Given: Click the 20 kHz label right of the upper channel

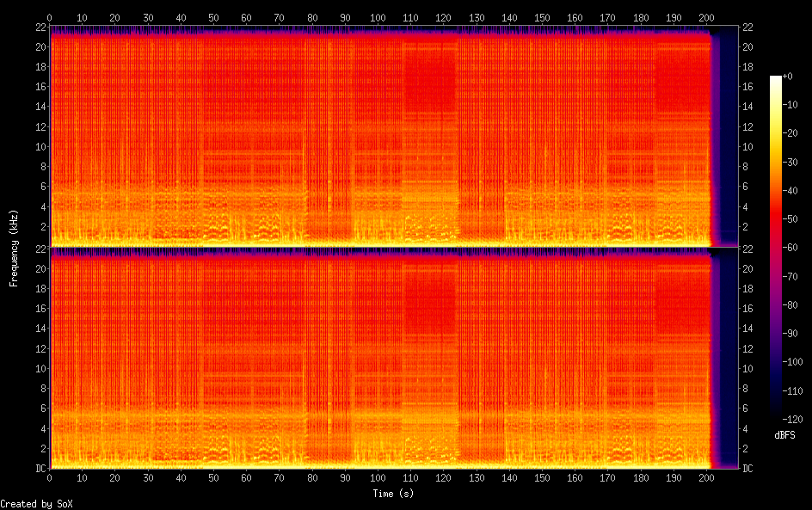Looking at the screenshot, I should [x=747, y=46].
